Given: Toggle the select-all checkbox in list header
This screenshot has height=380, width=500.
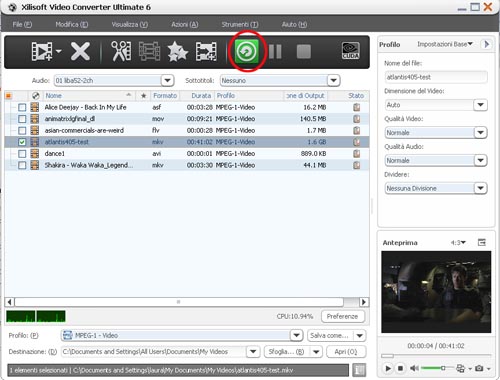Looking at the screenshot, I should [x=9, y=96].
